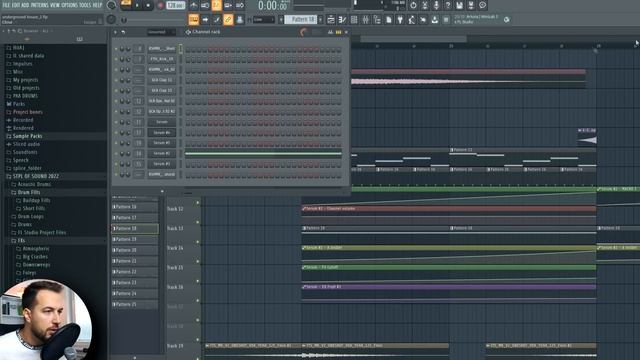
Task: Click the stamp icon in toolbar
Action: coord(240,19)
